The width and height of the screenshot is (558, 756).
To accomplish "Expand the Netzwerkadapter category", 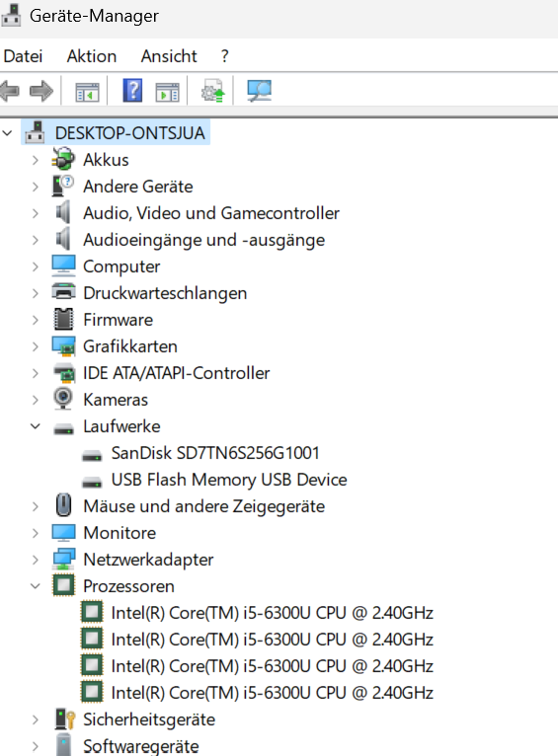I will pyautogui.click(x=36, y=560).
